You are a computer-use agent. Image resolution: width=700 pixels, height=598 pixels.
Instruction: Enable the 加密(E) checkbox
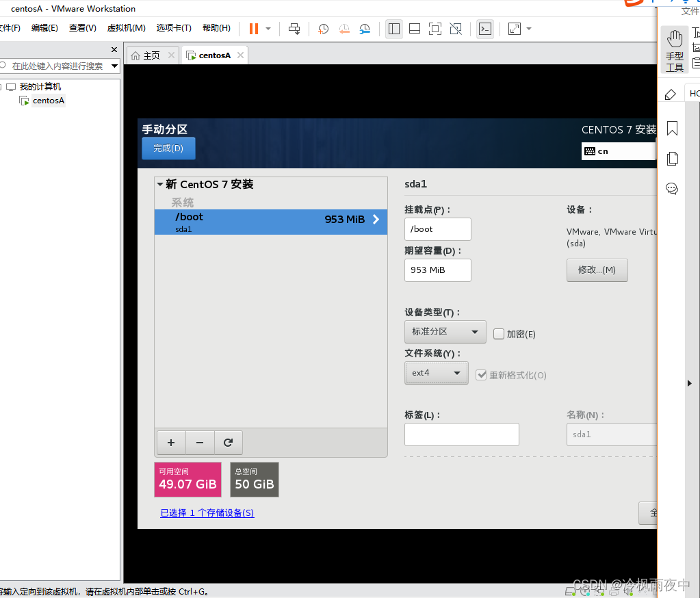[x=499, y=334]
